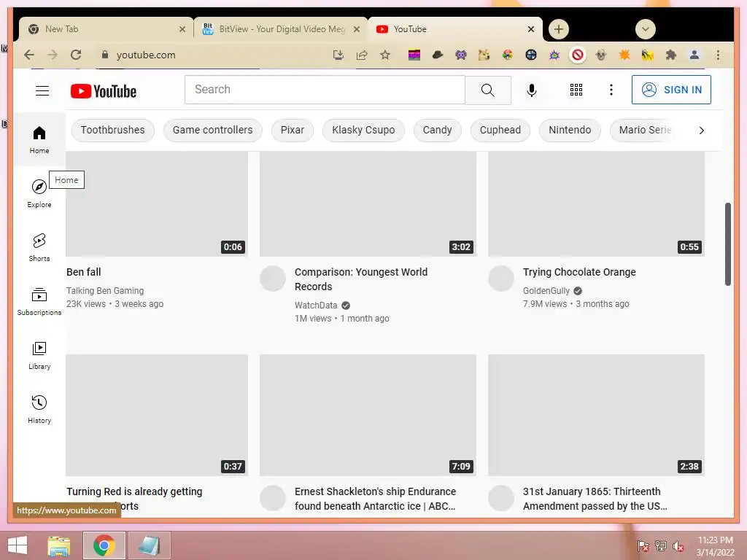
Task: Open the Windows Start menu
Action: (18, 545)
